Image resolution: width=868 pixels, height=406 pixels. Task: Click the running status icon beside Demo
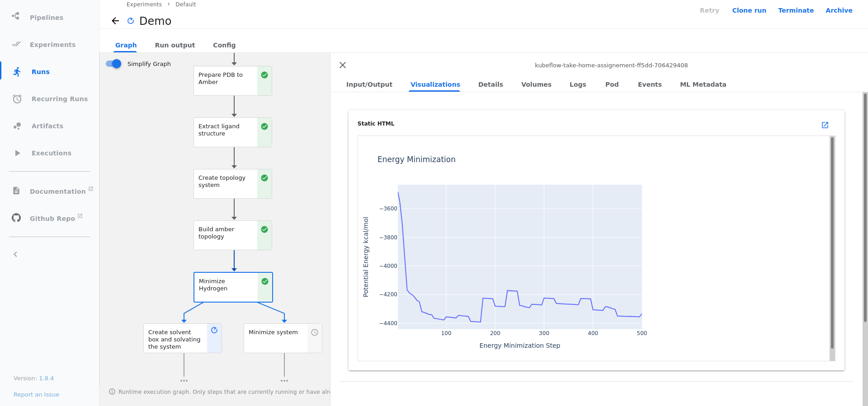[131, 21]
